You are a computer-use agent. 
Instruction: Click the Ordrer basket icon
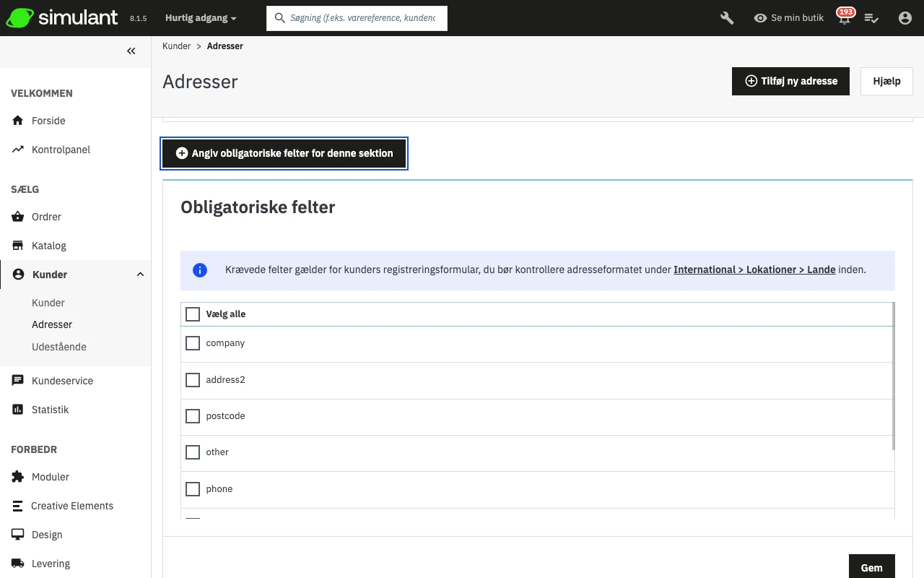[18, 217]
